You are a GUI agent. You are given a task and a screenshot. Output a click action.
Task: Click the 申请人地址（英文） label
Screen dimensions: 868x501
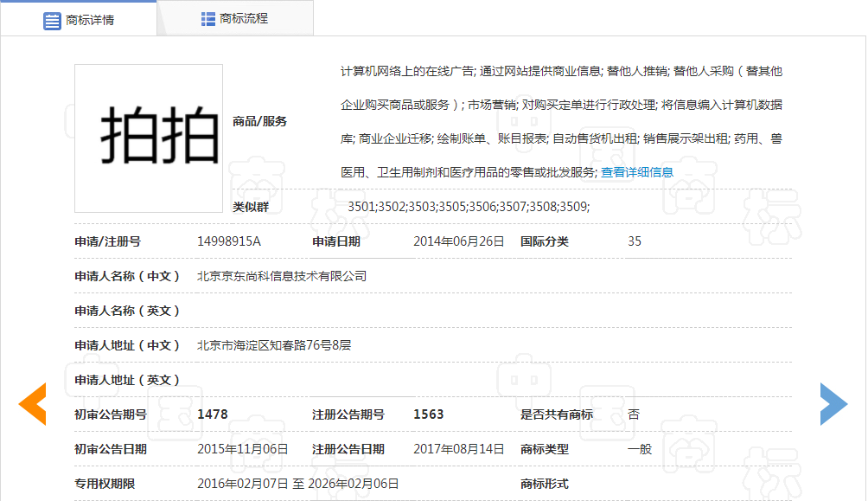(127, 380)
